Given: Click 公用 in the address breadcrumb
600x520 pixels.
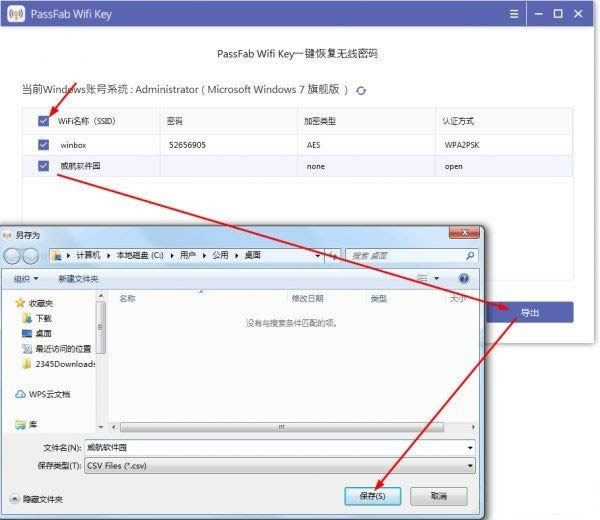Looking at the screenshot, I should pos(220,255).
